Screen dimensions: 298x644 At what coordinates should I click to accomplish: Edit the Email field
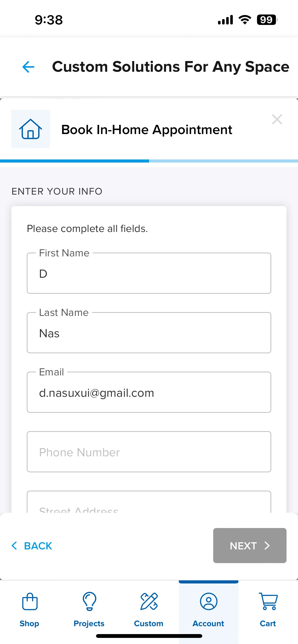pos(149,392)
